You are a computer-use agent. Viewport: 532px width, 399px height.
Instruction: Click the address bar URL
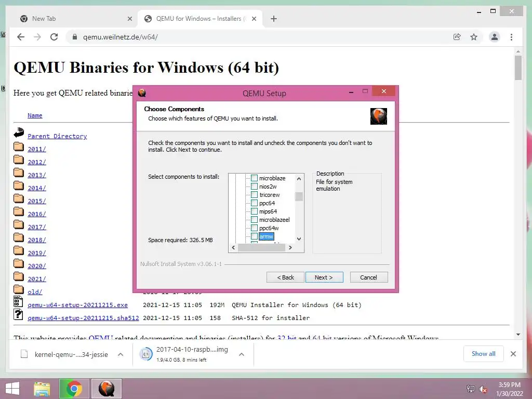point(121,37)
